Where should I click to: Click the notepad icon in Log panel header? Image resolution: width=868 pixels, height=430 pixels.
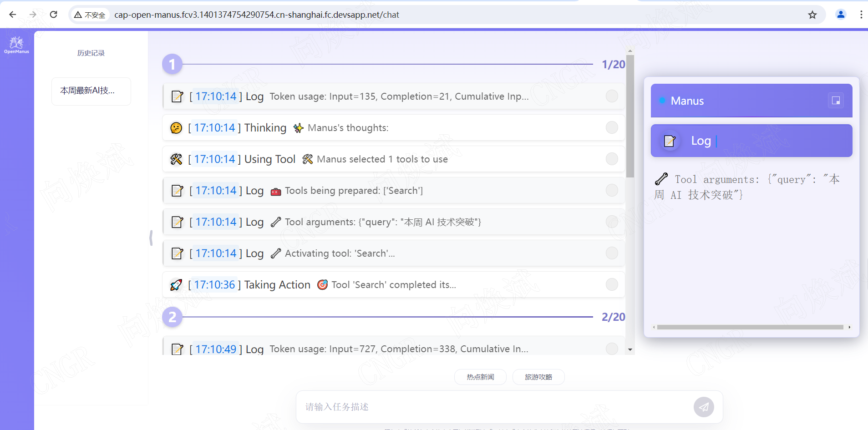[670, 141]
